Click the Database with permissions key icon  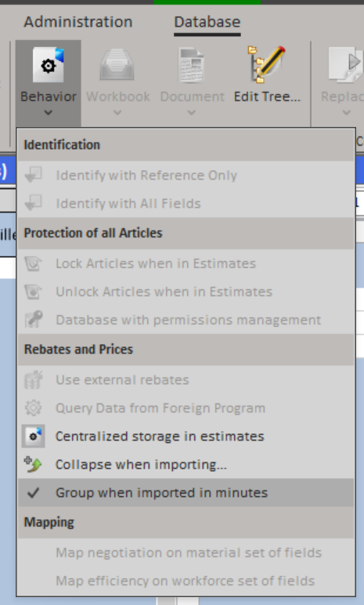point(33,320)
